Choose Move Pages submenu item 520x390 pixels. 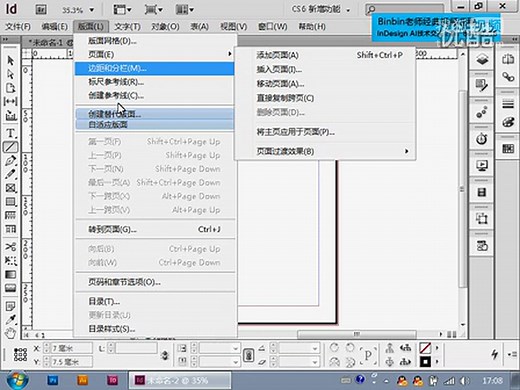coord(325,84)
